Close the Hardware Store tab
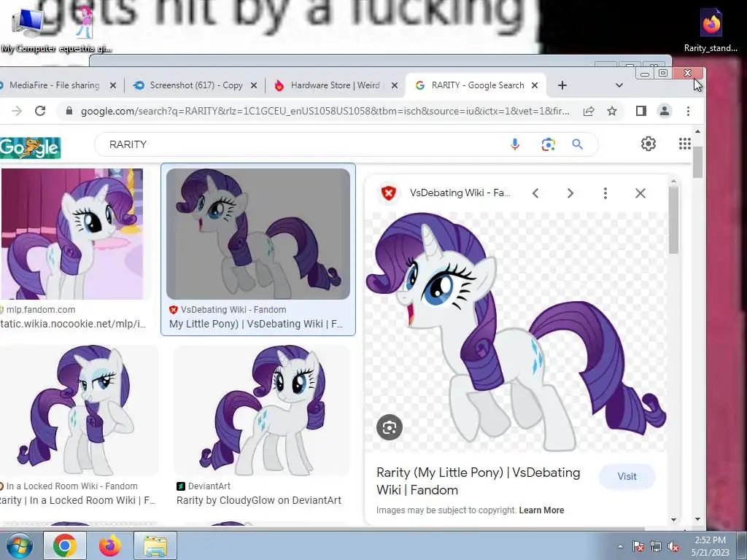 395,85
